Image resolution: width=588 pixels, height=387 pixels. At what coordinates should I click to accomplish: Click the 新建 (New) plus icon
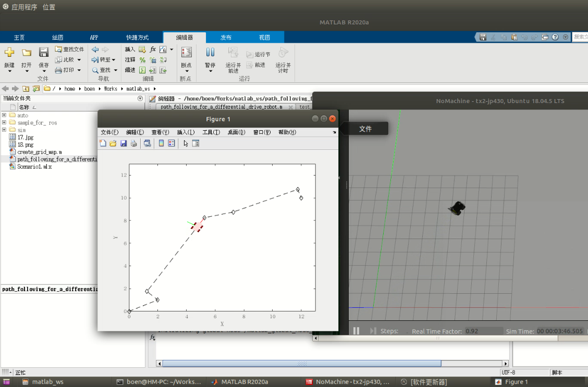pyautogui.click(x=9, y=52)
